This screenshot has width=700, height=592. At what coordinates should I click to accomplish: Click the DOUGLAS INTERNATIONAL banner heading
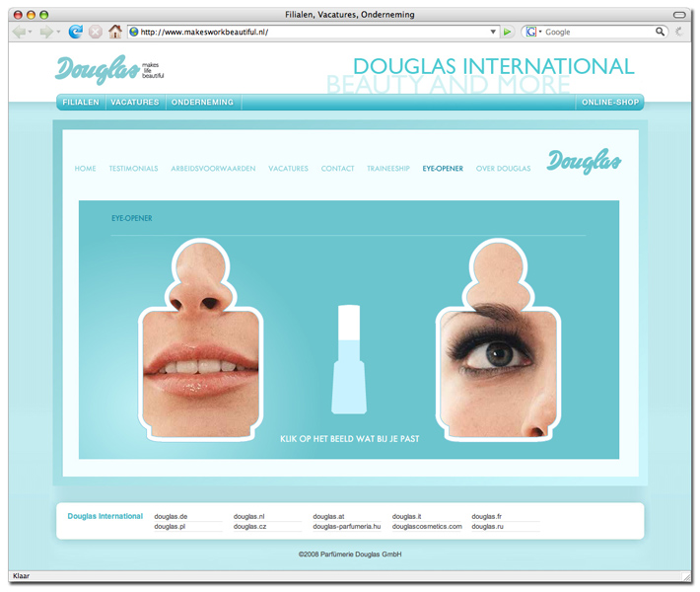pyautogui.click(x=494, y=66)
